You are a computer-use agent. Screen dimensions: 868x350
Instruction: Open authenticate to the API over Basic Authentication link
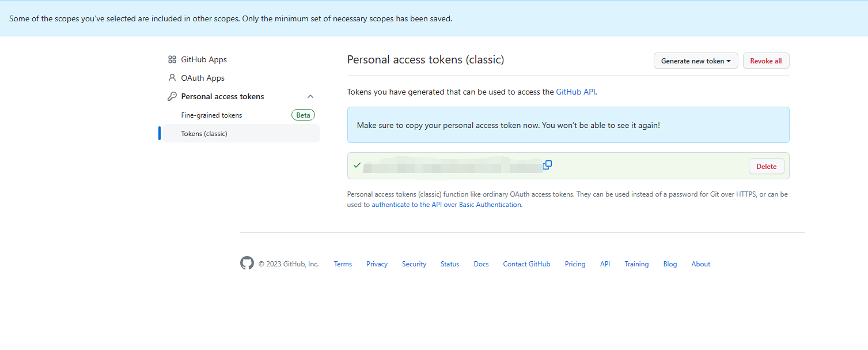pos(446,205)
